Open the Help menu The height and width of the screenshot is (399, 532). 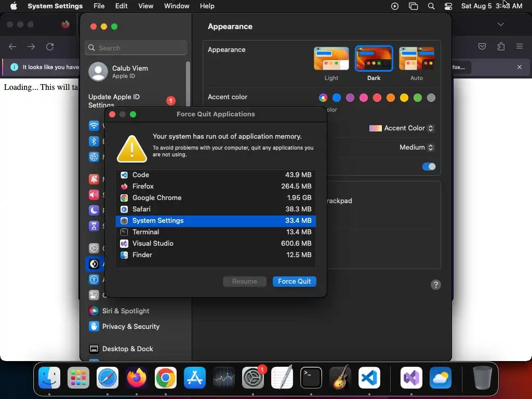tap(207, 6)
